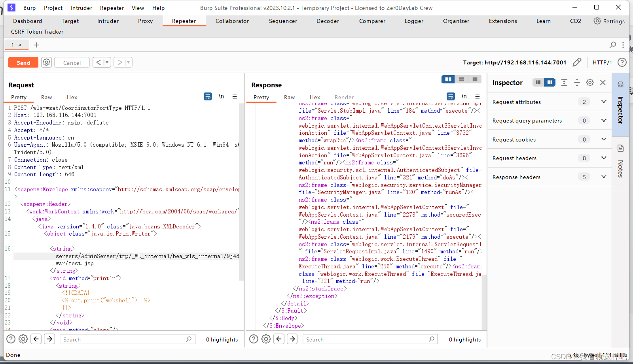Jump to previous response search match

point(279,339)
